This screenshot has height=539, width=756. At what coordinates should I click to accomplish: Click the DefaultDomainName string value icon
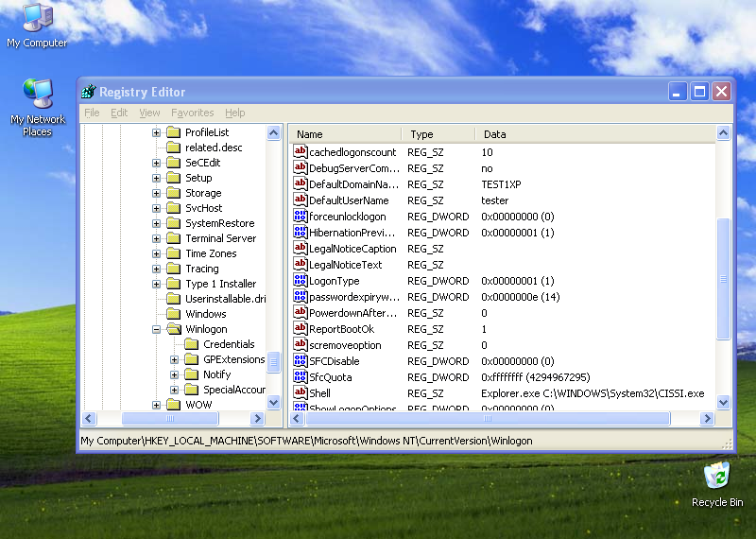[300, 183]
